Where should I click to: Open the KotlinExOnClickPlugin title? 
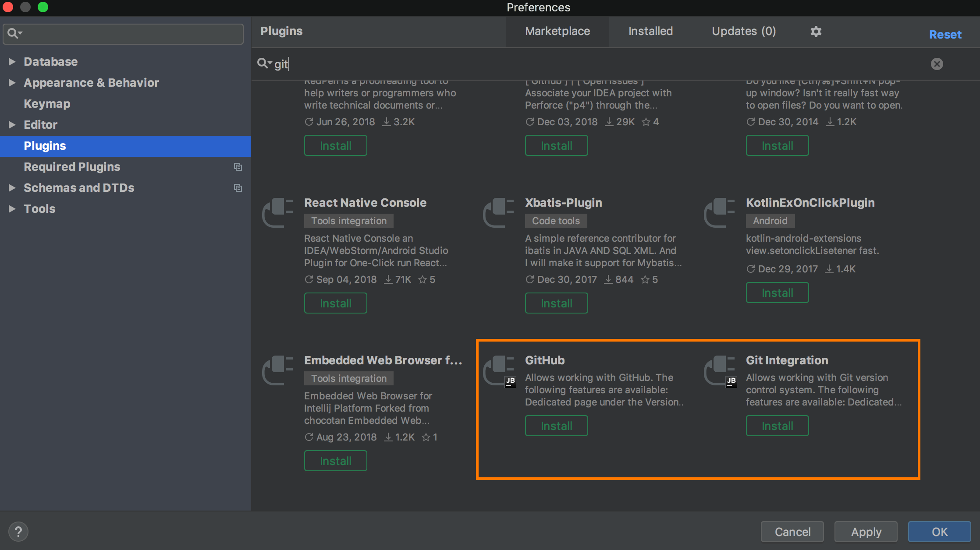point(810,203)
